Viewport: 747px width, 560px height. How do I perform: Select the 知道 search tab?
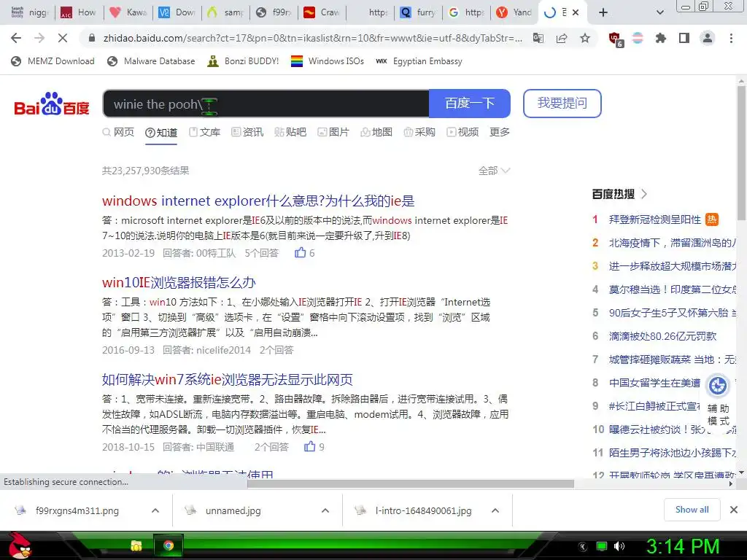[x=161, y=133]
